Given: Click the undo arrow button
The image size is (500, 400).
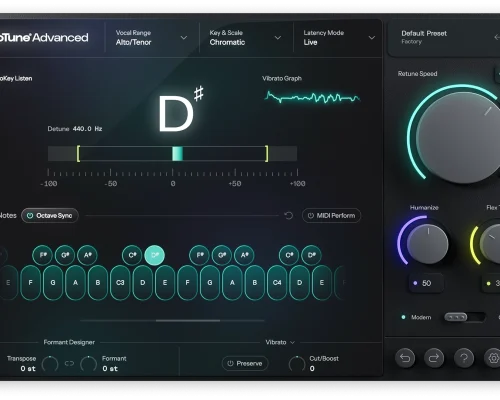Looking at the screenshot, I should click(405, 358).
